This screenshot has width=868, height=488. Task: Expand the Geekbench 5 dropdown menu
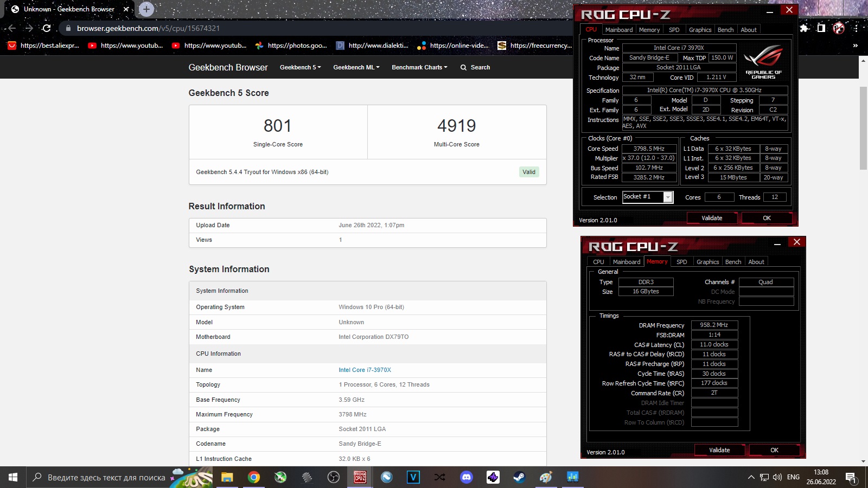coord(301,67)
